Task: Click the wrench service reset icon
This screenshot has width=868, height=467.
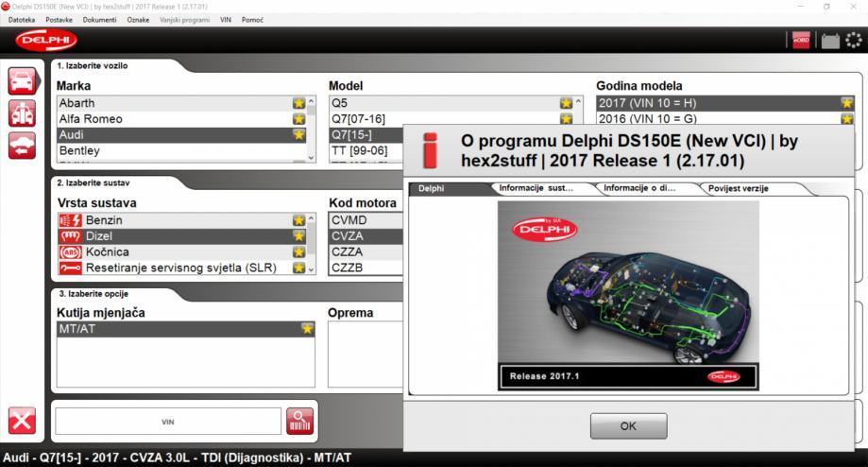Action: pos(70,268)
